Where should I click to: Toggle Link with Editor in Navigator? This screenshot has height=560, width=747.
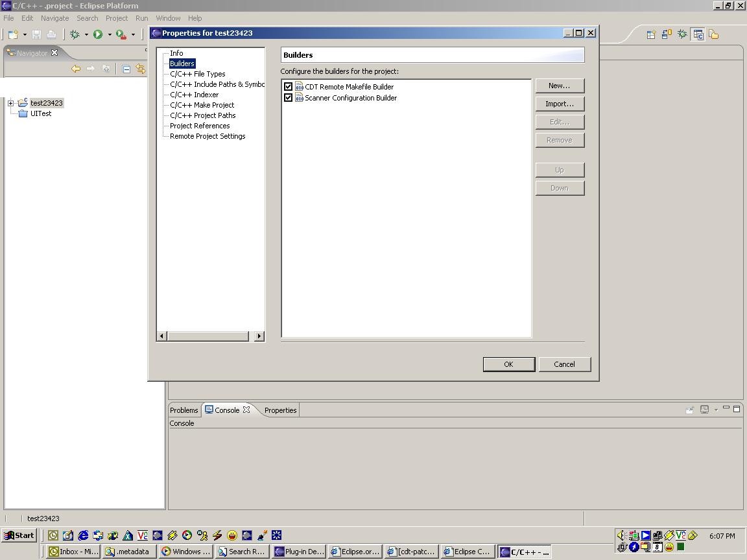[141, 69]
